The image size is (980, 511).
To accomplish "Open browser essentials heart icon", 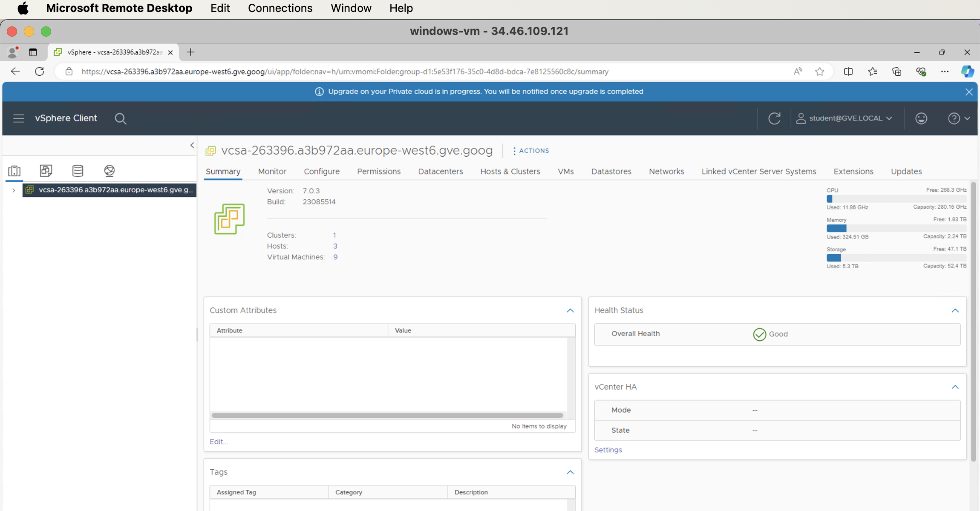I will point(921,72).
